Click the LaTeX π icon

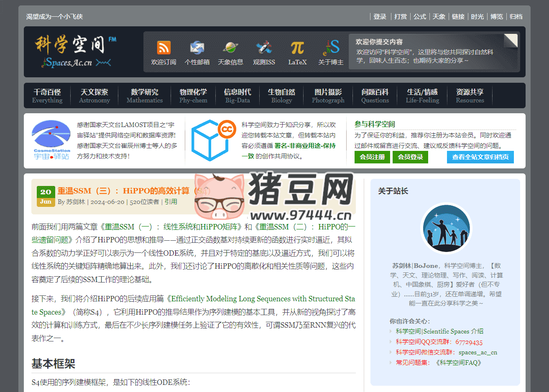(297, 48)
